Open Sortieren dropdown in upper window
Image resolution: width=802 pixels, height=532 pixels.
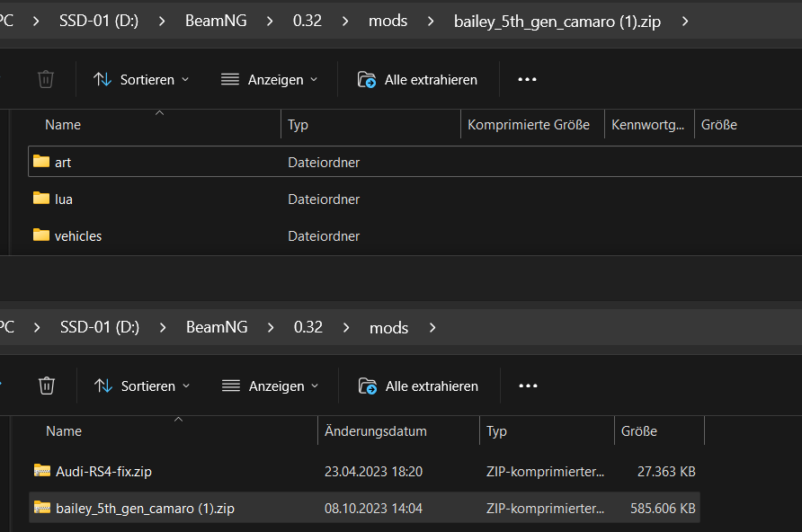tap(142, 80)
